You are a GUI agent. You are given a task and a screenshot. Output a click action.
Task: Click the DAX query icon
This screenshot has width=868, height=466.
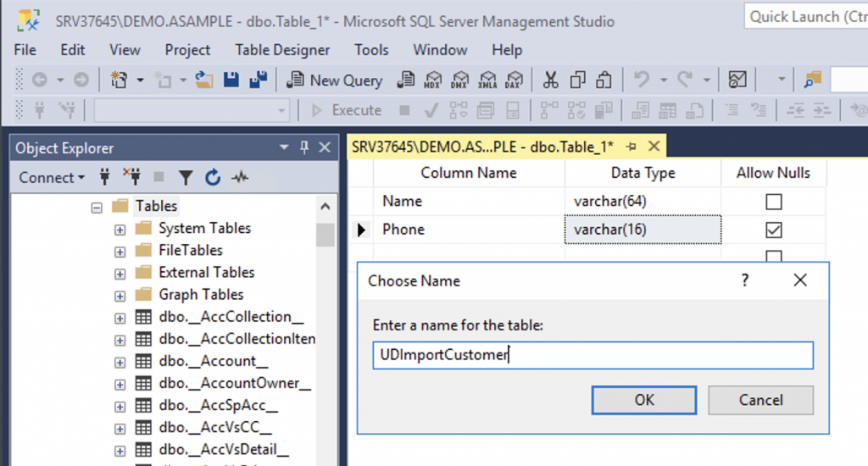coord(515,80)
